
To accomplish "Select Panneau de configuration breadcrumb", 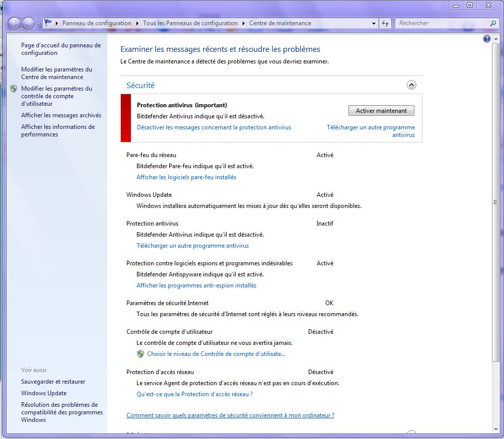I will click(97, 23).
